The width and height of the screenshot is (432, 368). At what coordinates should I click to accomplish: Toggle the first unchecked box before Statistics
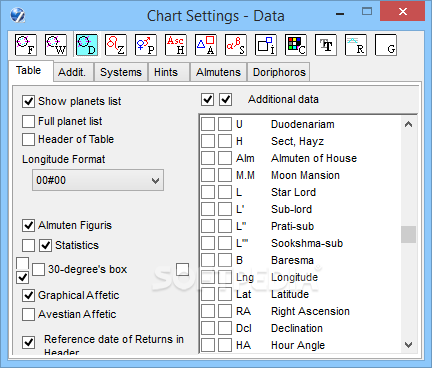(x=28, y=245)
